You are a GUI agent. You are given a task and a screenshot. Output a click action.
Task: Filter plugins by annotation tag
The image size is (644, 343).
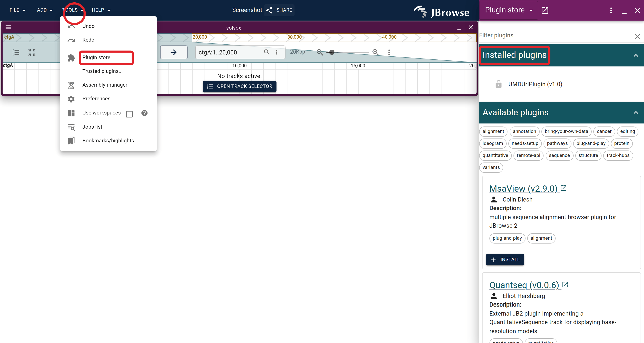click(x=524, y=131)
